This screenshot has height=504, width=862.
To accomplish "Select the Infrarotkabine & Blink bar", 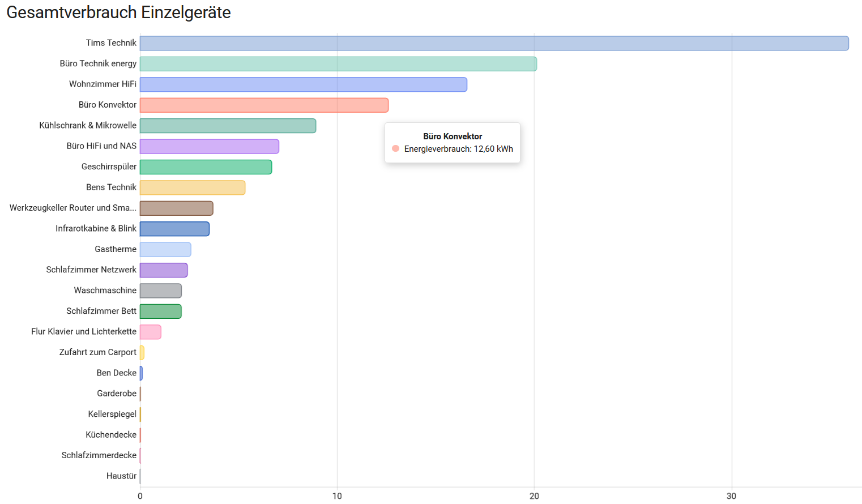I will (174, 229).
